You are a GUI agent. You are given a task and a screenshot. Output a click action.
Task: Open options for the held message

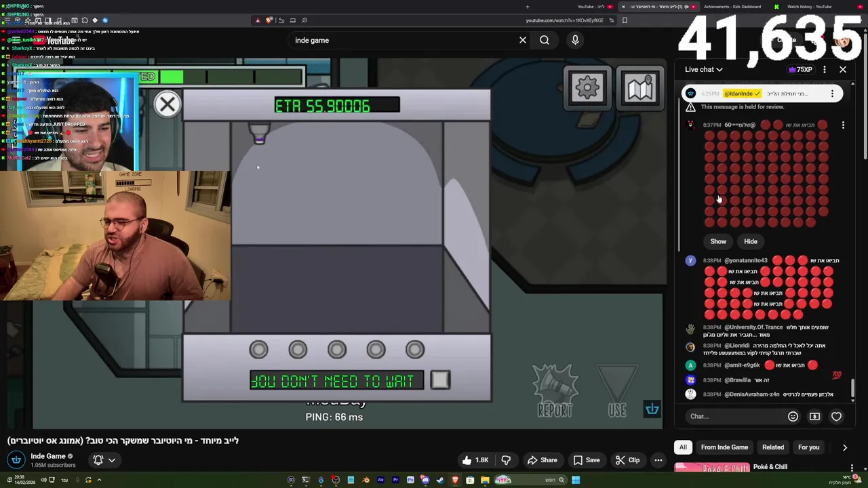[x=843, y=125]
